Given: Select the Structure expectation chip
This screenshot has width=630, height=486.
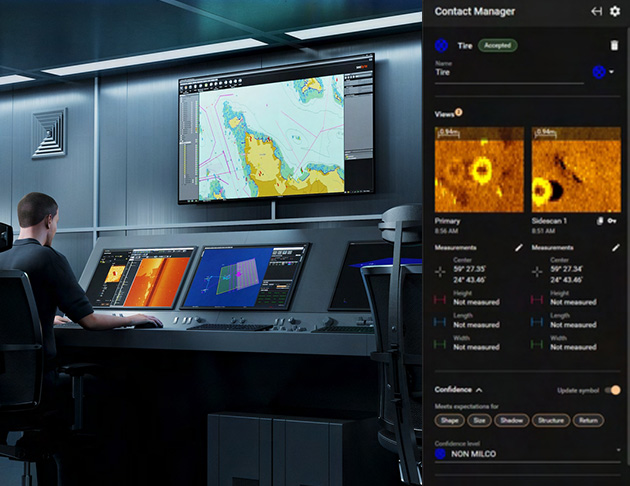Looking at the screenshot, I should click(550, 420).
